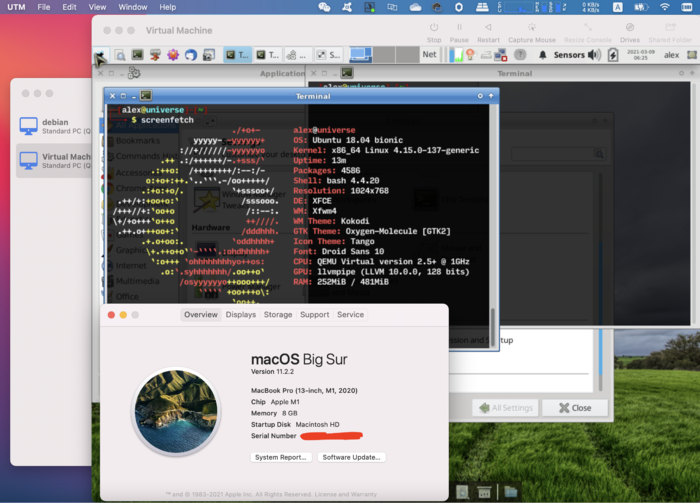Open the XFCE applications menu mouse icon
The height and width of the screenshot is (503, 700).
coord(100,56)
